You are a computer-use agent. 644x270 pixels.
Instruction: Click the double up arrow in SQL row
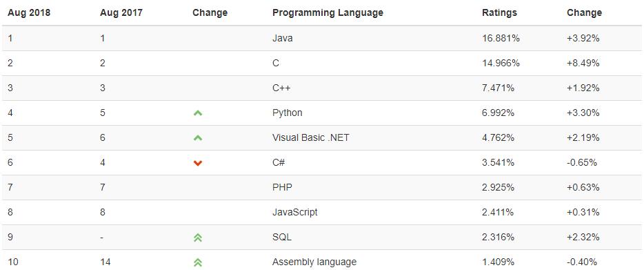point(198,237)
